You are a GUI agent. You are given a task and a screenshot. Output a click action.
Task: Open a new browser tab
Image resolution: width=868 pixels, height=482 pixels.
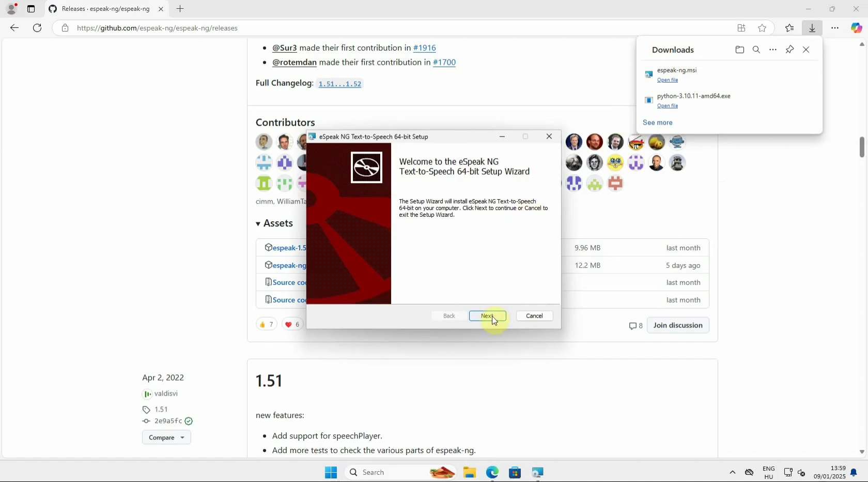(x=180, y=9)
